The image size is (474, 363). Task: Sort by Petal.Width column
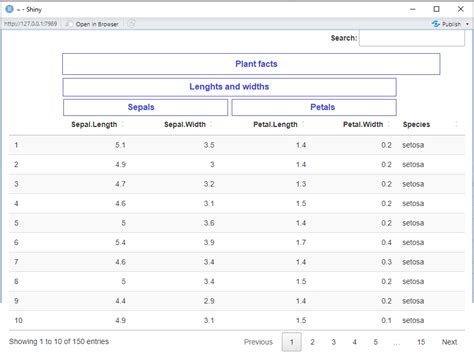(363, 125)
